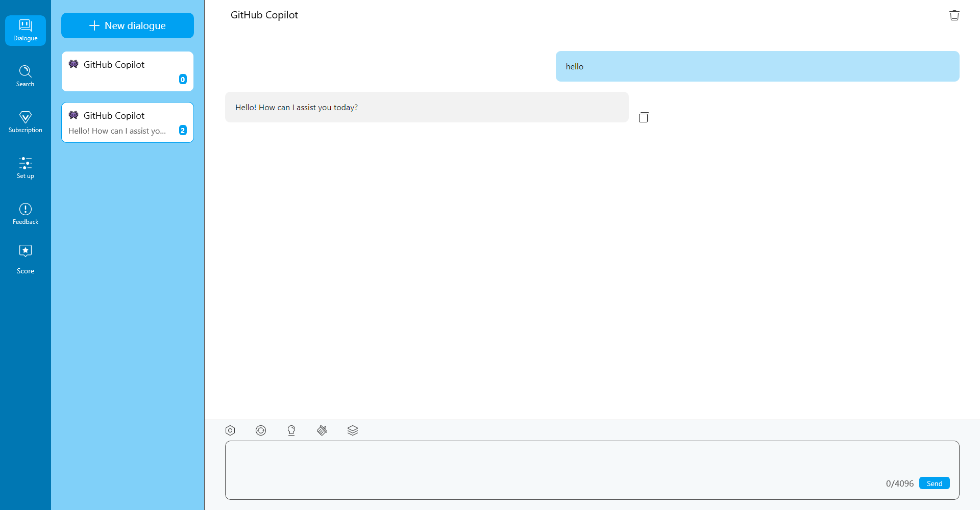This screenshot has width=980, height=510.
Task: Delete the conversation with the trash icon
Action: click(954, 15)
